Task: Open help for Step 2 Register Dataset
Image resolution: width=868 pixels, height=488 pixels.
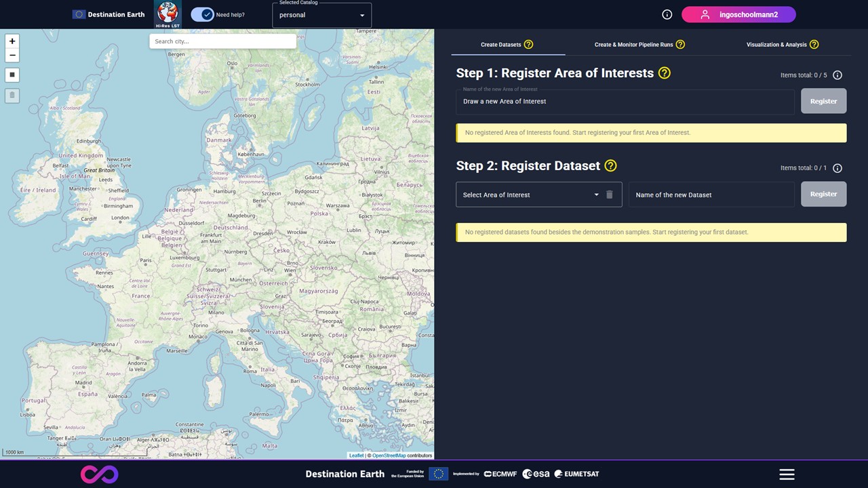Action: point(610,166)
